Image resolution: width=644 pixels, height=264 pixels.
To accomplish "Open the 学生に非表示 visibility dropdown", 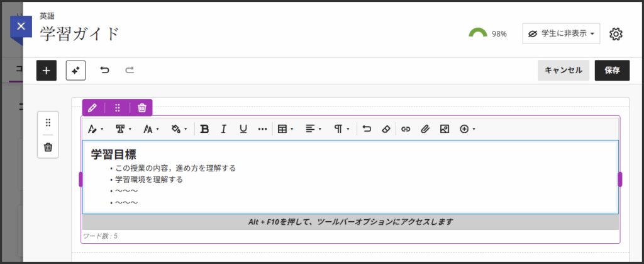I will pos(561,34).
